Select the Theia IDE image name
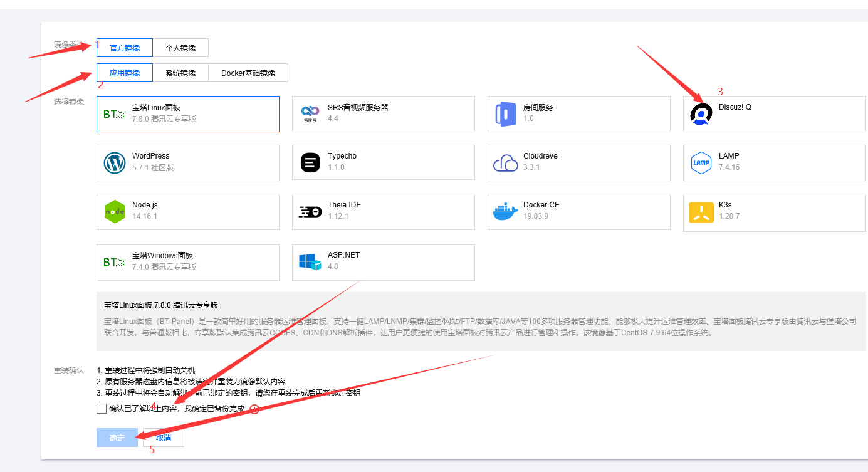This screenshot has width=868, height=472. point(345,205)
